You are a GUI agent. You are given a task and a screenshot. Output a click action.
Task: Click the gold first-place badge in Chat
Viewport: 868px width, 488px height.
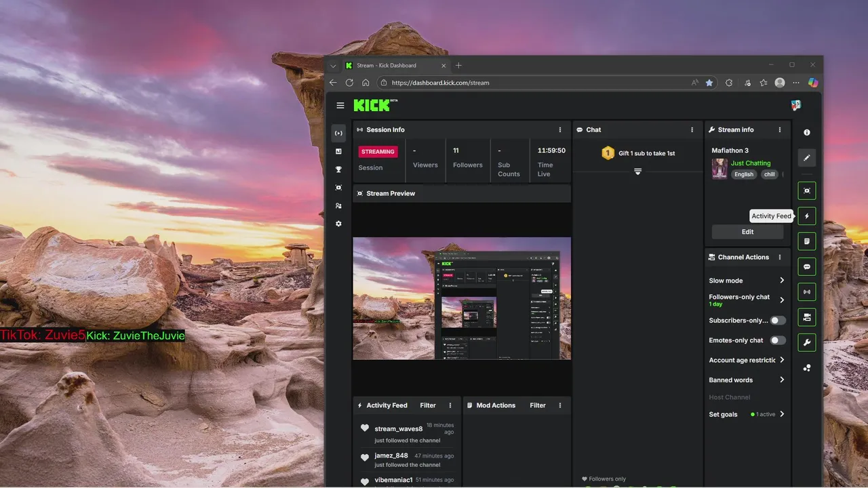click(608, 153)
